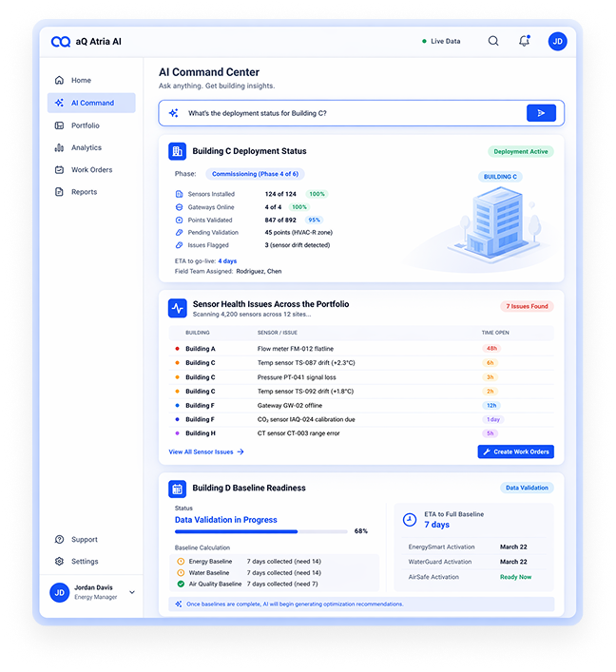This screenshot has height=672, width=616.
Task: Open Analytics from the sidebar
Action: pyautogui.click(x=91, y=148)
